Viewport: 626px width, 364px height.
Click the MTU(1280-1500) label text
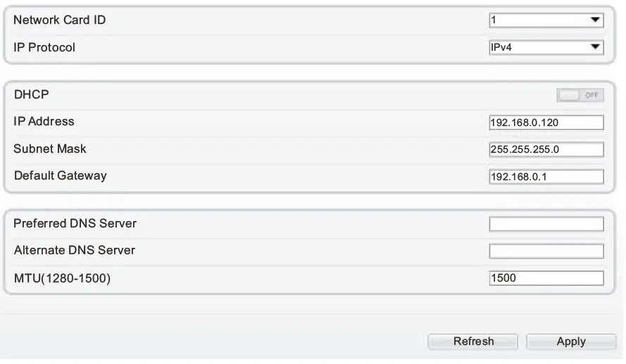tap(63, 277)
